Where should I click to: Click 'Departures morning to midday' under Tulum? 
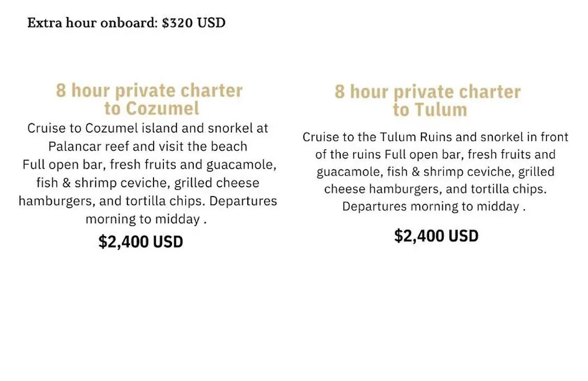click(434, 206)
